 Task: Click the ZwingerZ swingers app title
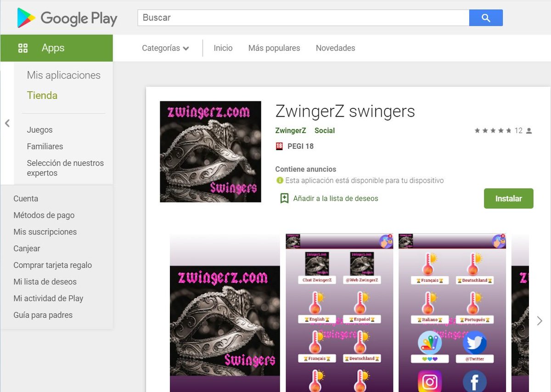345,111
